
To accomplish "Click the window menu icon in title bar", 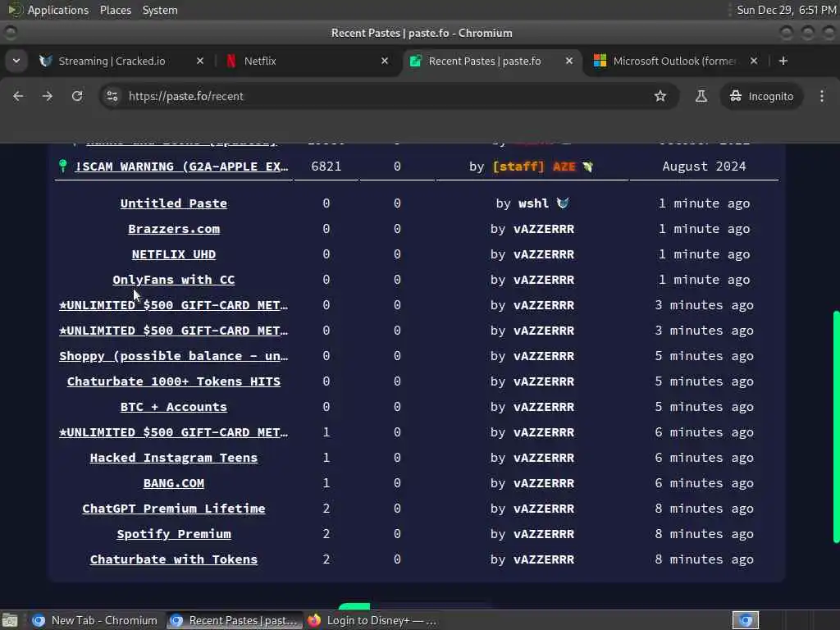I will click(10, 33).
